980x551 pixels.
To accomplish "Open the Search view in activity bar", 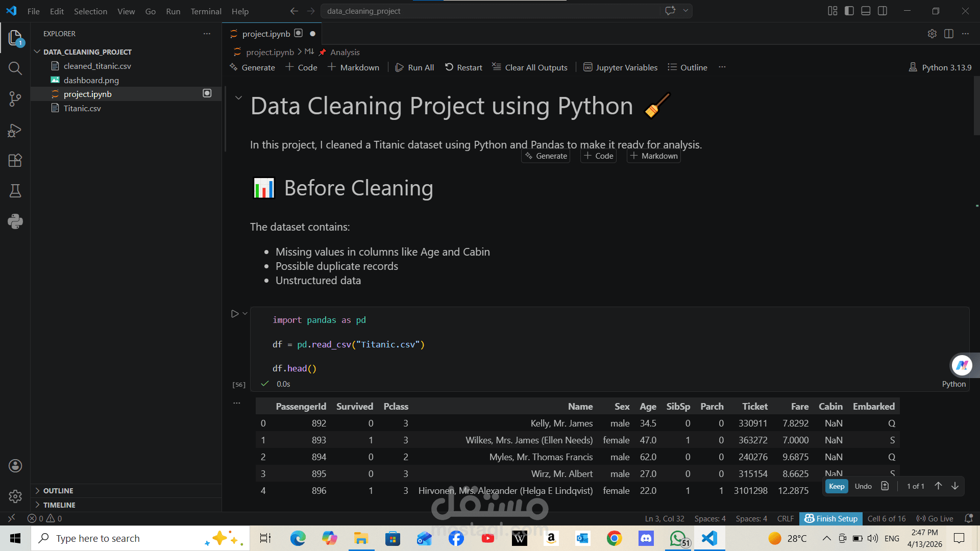I will pyautogui.click(x=15, y=68).
